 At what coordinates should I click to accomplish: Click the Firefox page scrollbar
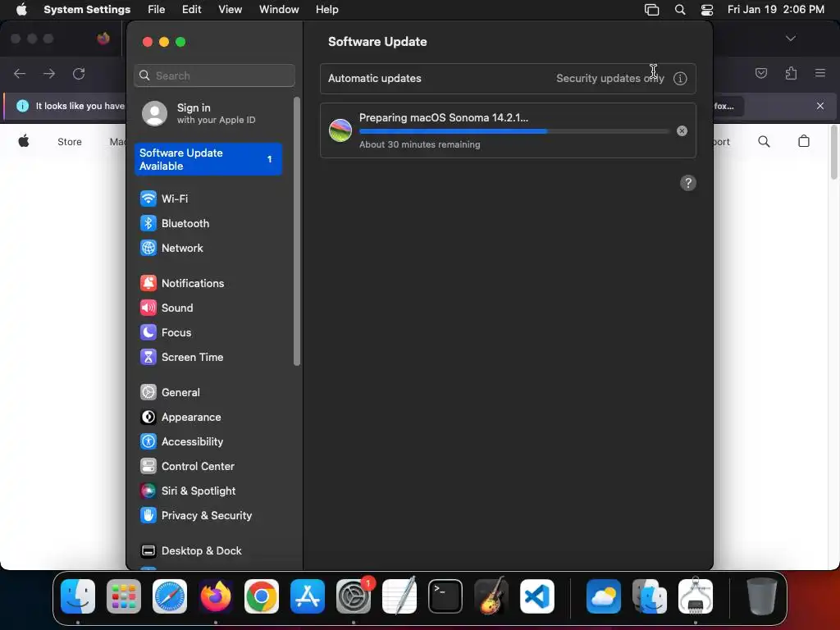coord(834,153)
